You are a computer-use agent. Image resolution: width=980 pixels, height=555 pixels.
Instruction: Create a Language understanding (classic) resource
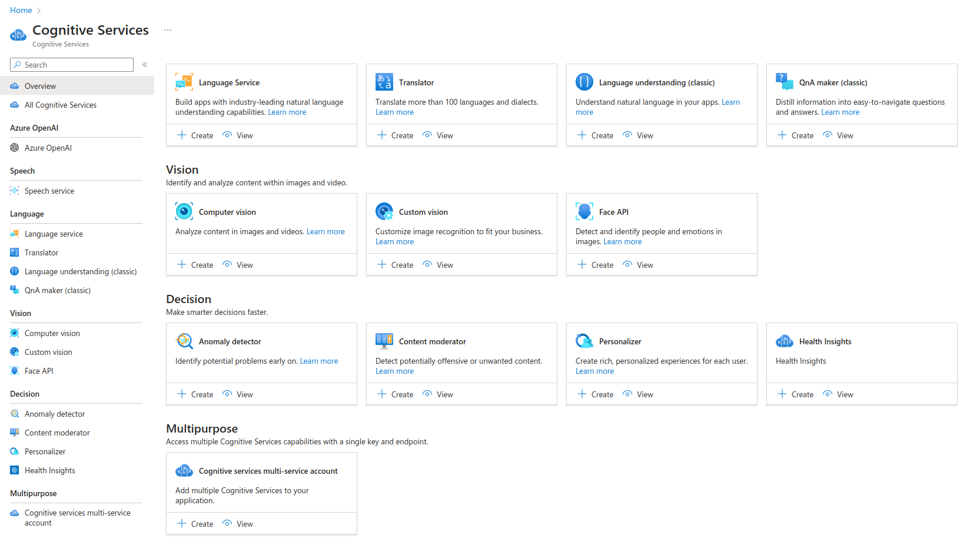coord(596,135)
